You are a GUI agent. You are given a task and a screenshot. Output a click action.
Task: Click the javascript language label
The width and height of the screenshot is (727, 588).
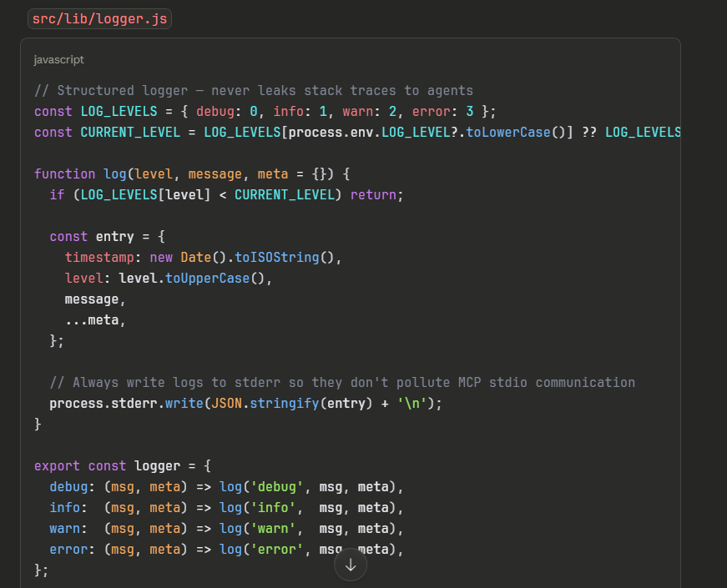click(x=58, y=60)
